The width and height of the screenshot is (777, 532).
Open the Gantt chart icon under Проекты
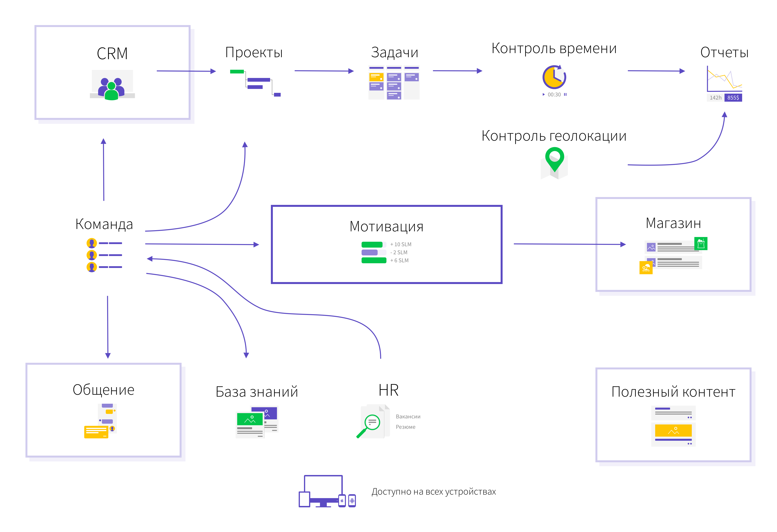click(x=255, y=83)
